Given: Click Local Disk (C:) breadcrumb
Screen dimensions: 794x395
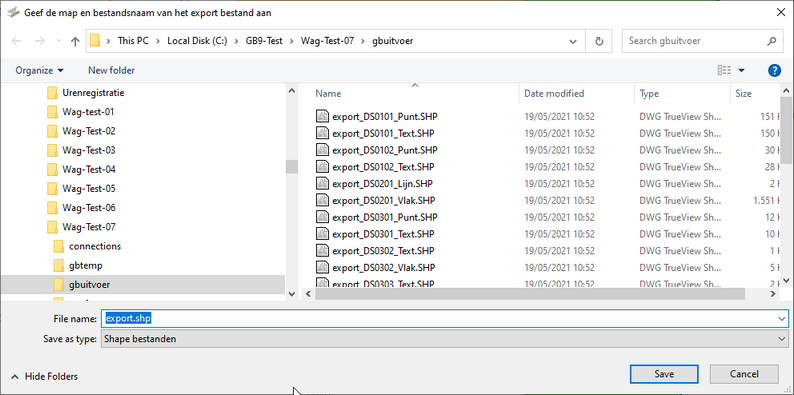Looking at the screenshot, I should click(x=197, y=41).
